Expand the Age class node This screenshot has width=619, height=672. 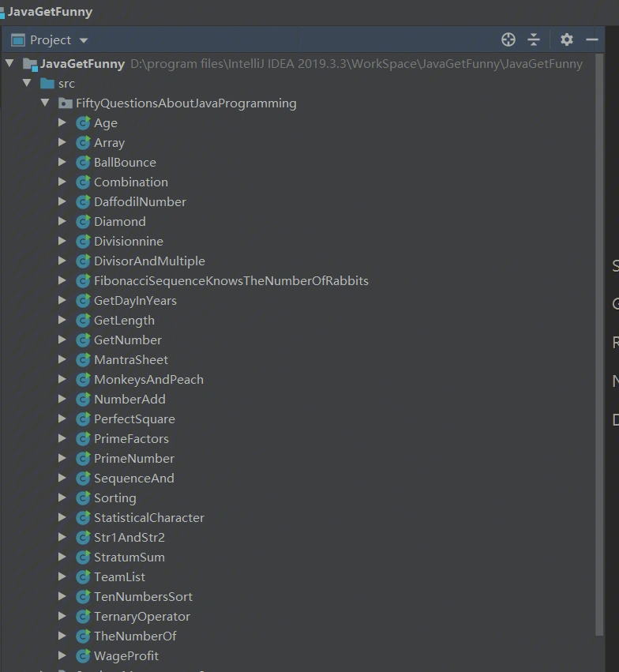pyautogui.click(x=62, y=122)
